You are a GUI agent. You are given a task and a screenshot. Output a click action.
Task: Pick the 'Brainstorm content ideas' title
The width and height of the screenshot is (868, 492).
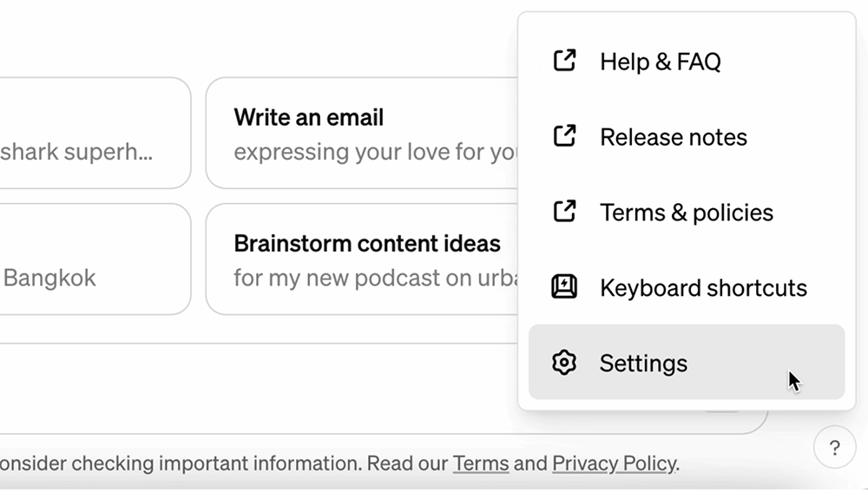367,244
